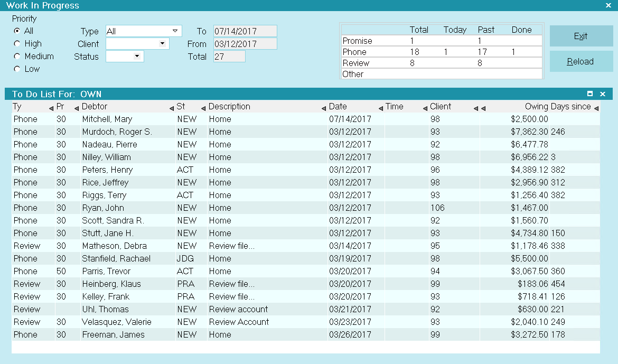618x364 pixels.
Task: Select the Mitchell, Mary phone row
Action: click(306, 119)
